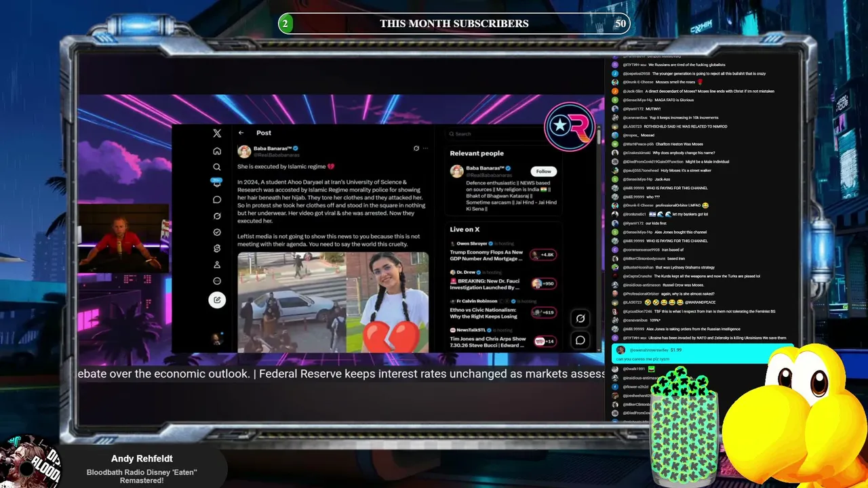Screen dimensions: 868x488
Task: Click the +619 listeners badge
Action: [543, 312]
